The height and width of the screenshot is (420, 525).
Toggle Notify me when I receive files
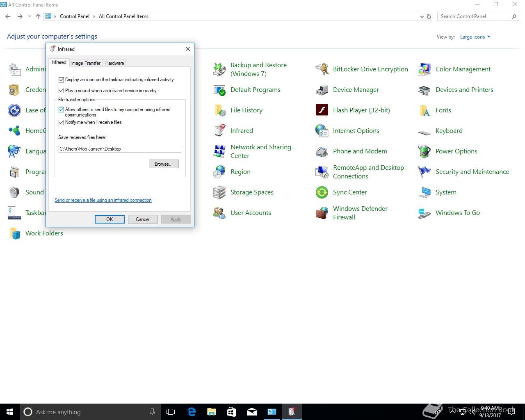(61, 122)
